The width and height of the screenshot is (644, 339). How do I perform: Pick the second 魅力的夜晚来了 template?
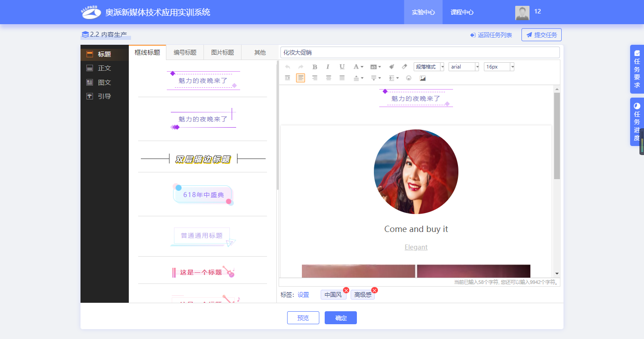[x=203, y=119]
